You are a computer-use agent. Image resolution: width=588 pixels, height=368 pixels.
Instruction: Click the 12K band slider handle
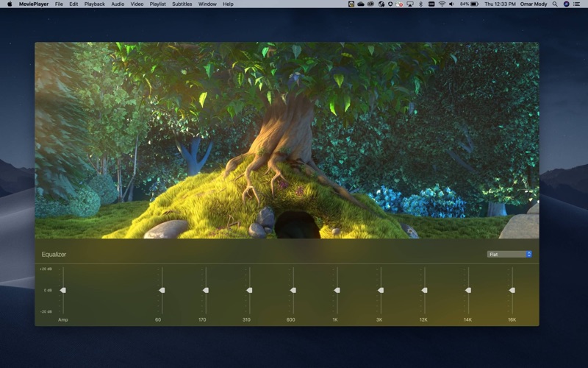coord(425,290)
